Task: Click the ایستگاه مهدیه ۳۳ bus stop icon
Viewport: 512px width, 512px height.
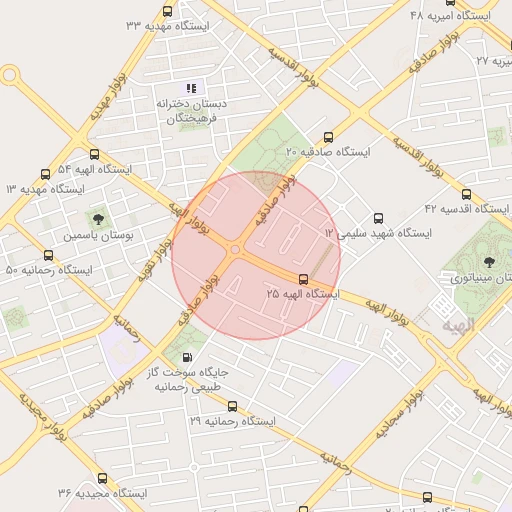Action: pyautogui.click(x=168, y=12)
